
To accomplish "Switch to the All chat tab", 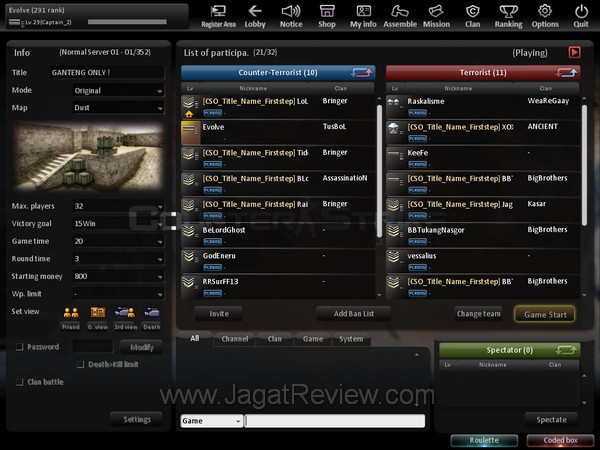I will coord(195,338).
